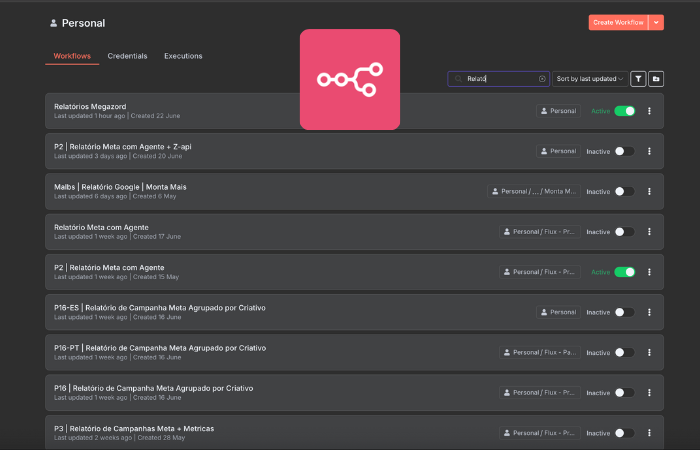Click the Flux folder tag on P2 | Relatório Meta com Agente (15 May)
Viewport: 700px width, 450px height.
(540, 272)
